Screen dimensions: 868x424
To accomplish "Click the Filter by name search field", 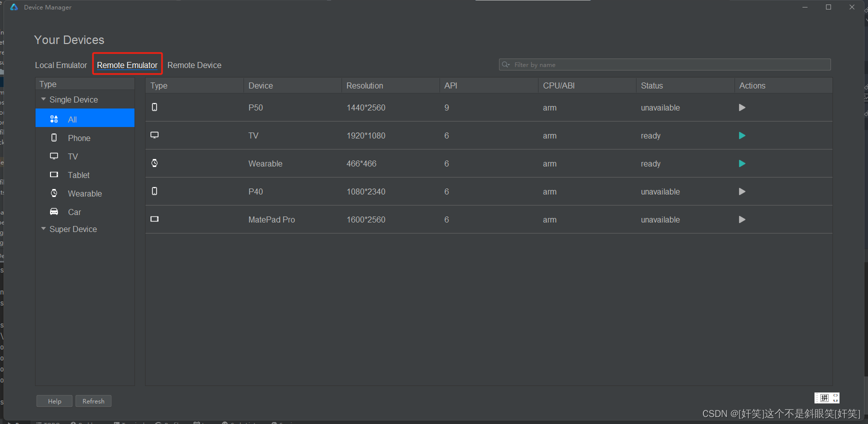I will pyautogui.click(x=665, y=64).
